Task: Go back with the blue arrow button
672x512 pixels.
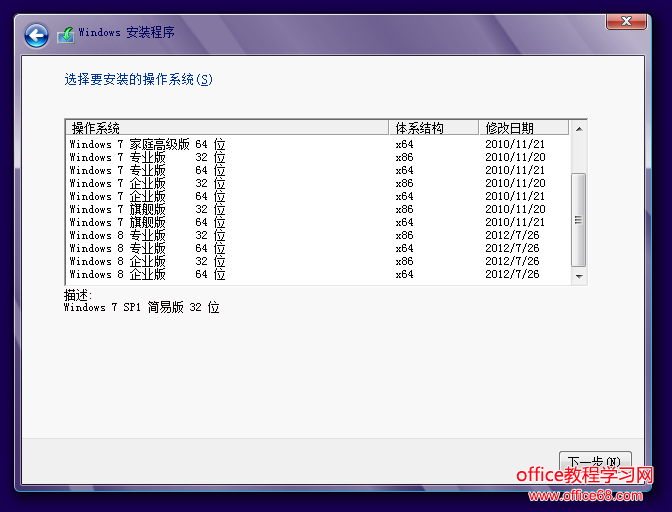Action: coord(36,36)
